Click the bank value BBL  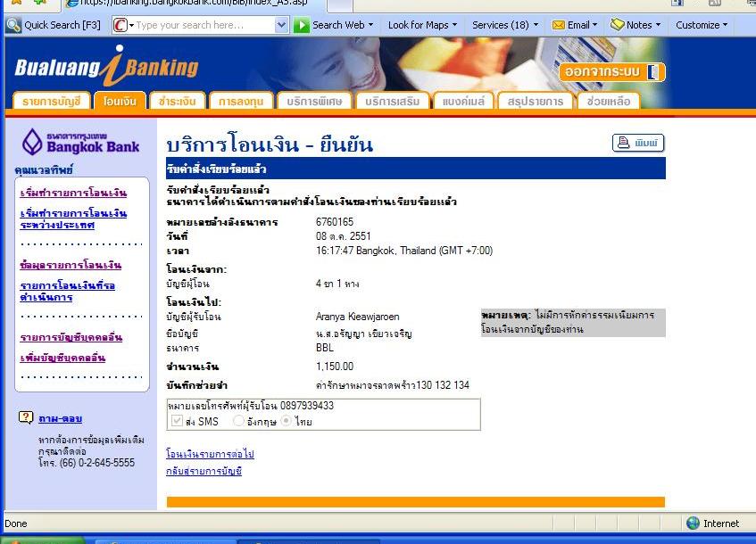(325, 348)
